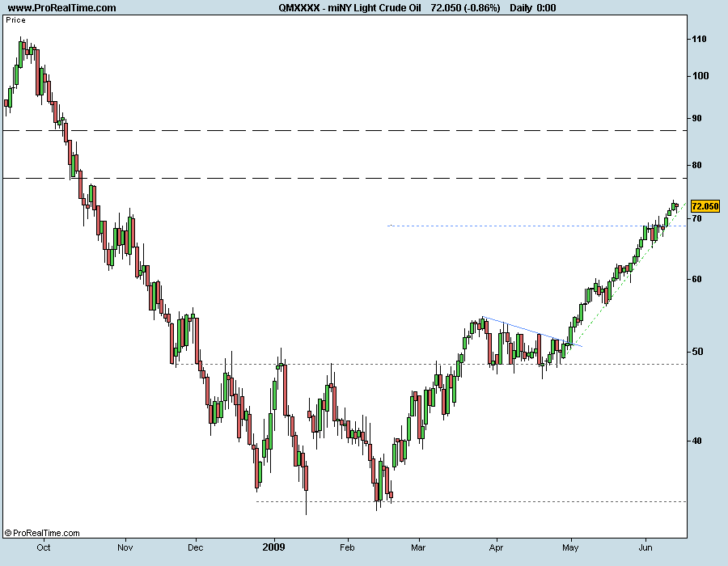Click the 60 price axis label
This screenshot has height=566, width=728.
click(696, 279)
